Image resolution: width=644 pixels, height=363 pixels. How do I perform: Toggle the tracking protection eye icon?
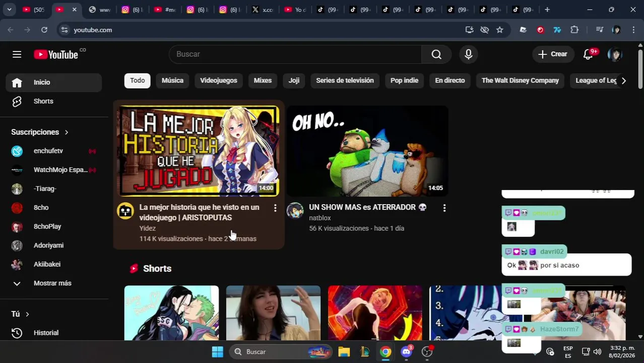pos(484,30)
